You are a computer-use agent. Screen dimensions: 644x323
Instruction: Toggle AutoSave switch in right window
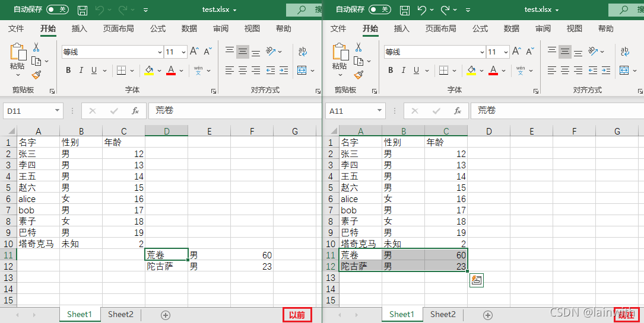(x=380, y=9)
